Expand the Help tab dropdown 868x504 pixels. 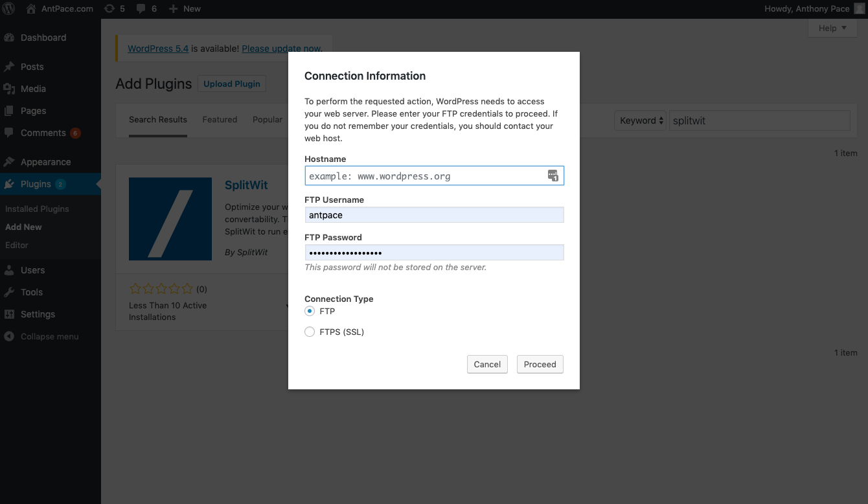click(832, 28)
